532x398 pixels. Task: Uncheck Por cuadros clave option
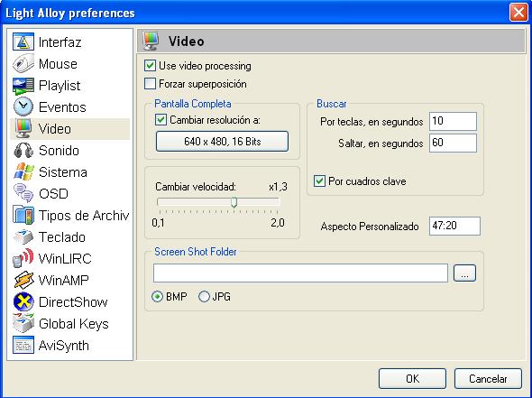coord(319,181)
